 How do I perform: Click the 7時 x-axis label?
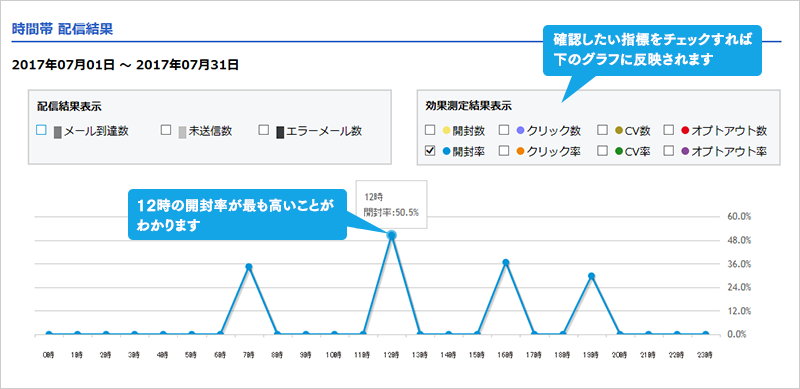point(249,354)
